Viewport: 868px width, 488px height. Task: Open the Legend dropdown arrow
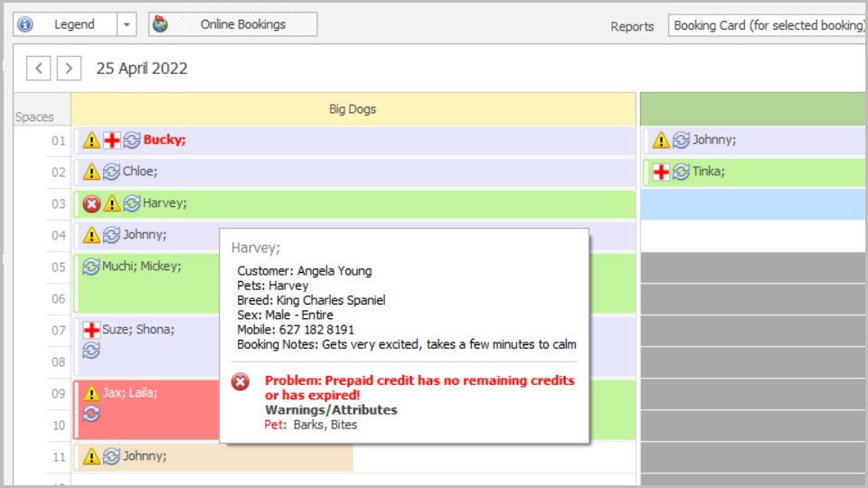click(127, 24)
